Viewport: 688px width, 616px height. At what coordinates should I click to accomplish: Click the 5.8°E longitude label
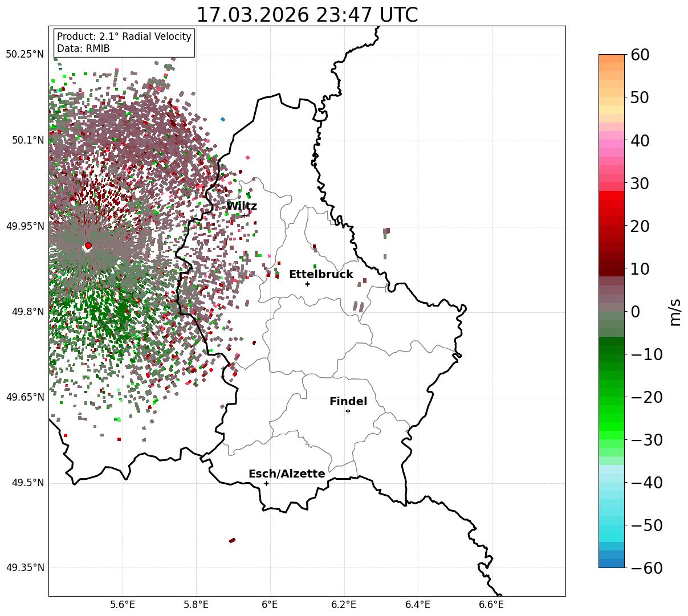197,605
